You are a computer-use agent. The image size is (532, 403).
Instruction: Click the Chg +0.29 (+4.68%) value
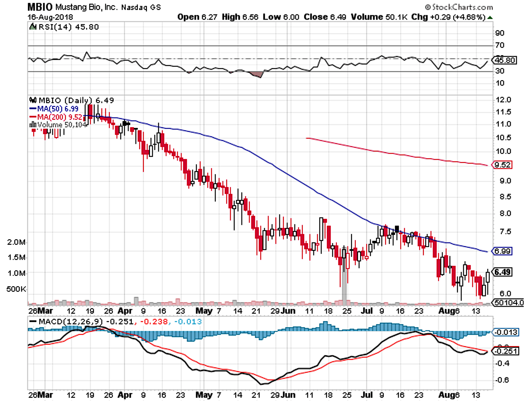[x=448, y=17]
